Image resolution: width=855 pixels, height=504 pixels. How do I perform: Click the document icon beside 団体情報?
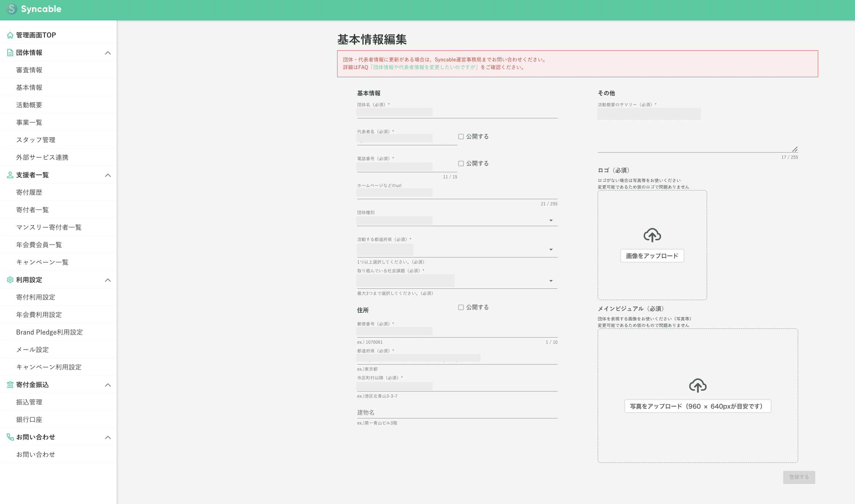[x=10, y=53]
